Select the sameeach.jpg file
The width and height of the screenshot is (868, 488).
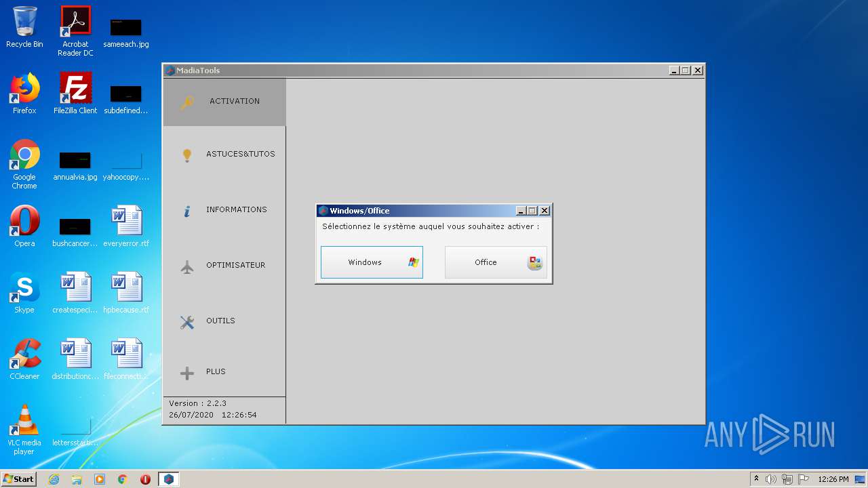point(126,33)
